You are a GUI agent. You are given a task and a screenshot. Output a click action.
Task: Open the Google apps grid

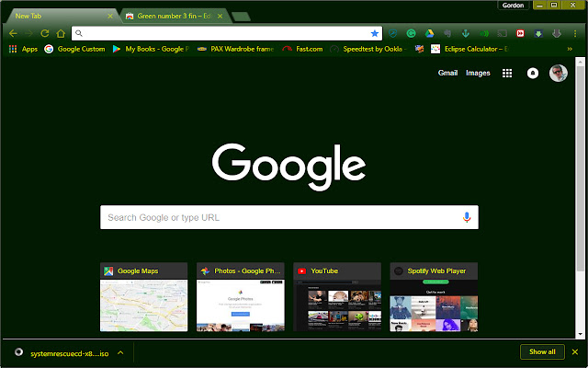pyautogui.click(x=507, y=74)
